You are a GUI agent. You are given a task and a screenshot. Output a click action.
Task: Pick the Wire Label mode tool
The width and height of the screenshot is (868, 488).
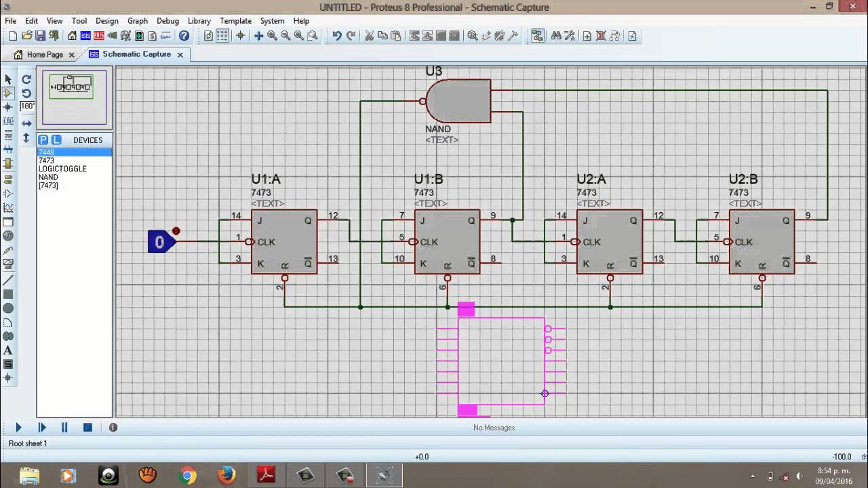(x=8, y=121)
